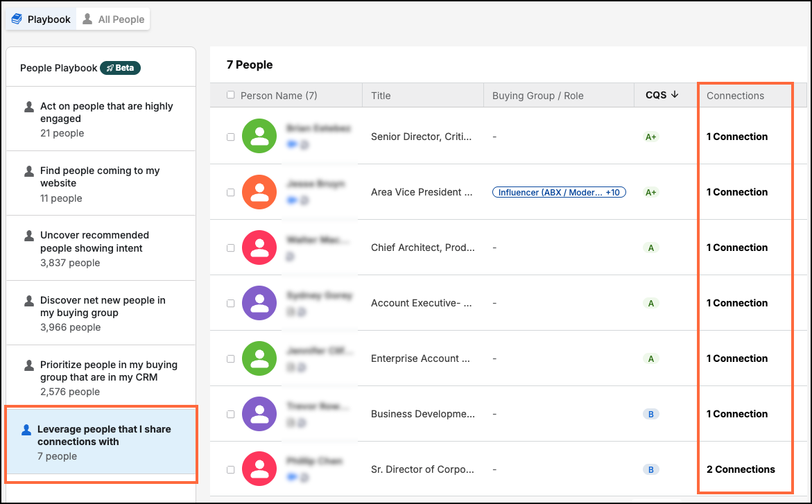
Task: Select 'Uncover recommended people showing intent' playbook
Action: tap(101, 249)
